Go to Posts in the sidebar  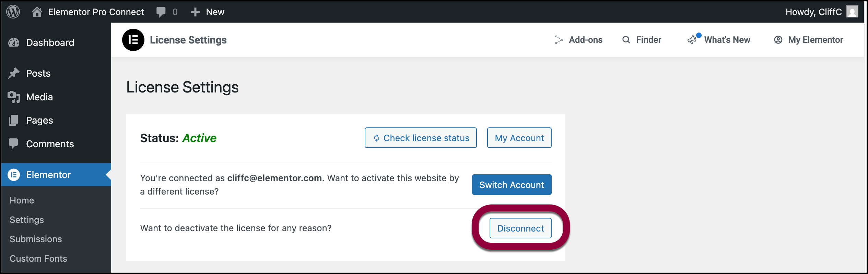coord(38,73)
